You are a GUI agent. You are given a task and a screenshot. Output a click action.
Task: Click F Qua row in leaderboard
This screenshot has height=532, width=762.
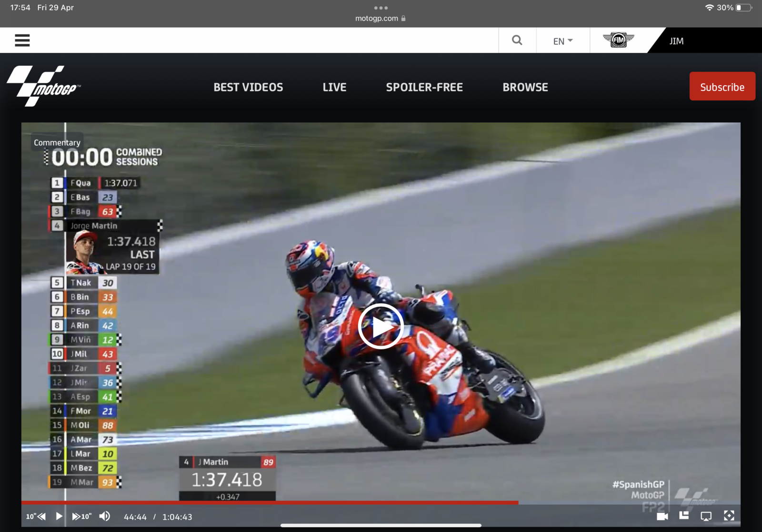coord(95,183)
